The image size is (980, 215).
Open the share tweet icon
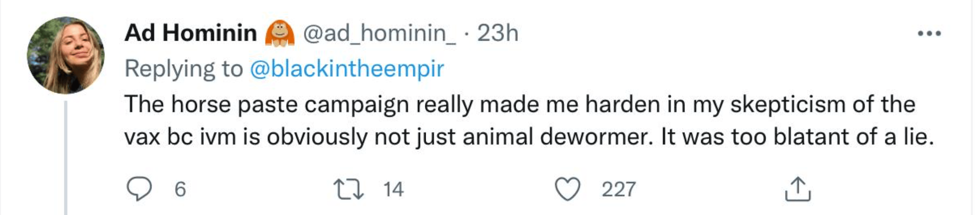point(798,189)
